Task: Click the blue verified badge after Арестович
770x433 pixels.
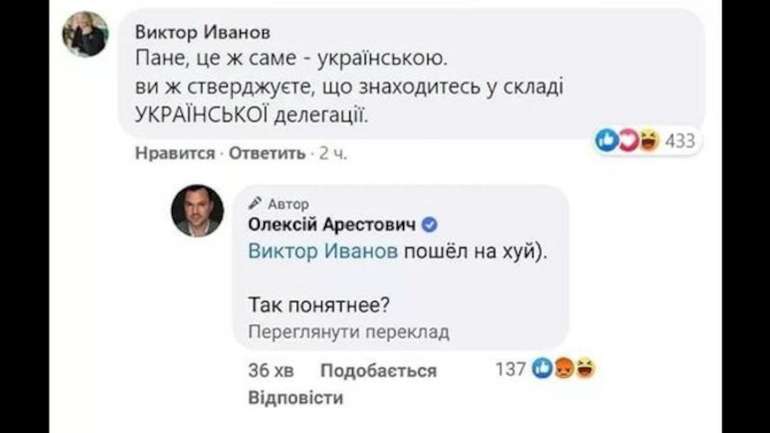Action: pos(430,223)
